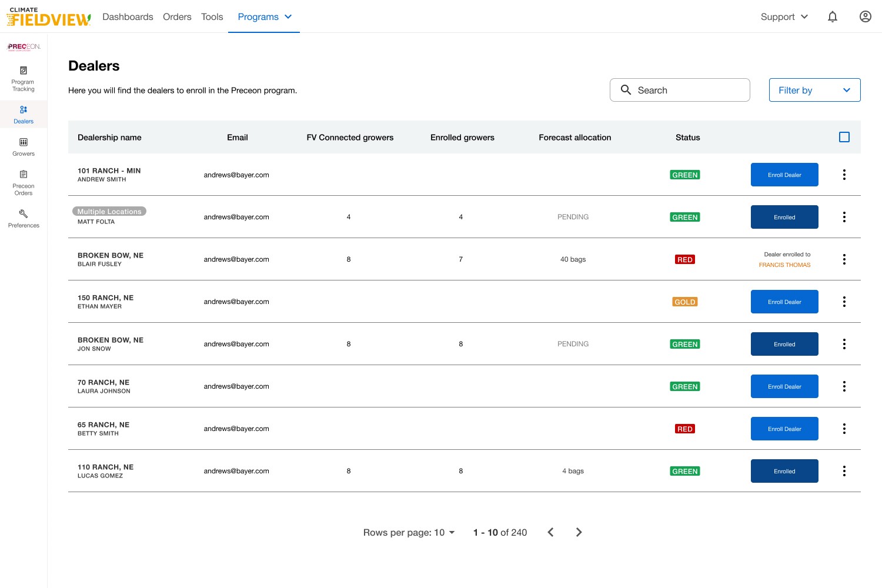Go to previous page of dealers
The image size is (882, 588).
[x=551, y=532]
